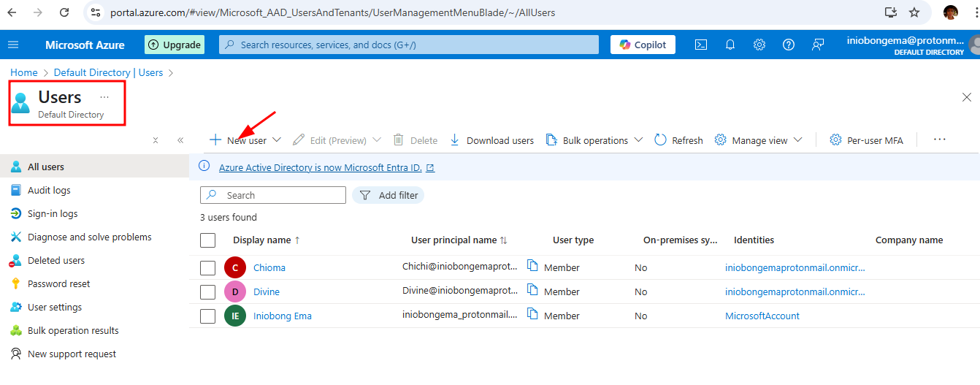Viewport: 980px width, 385px height.
Task: Open the Azure portal hamburger menu
Action: (13, 45)
